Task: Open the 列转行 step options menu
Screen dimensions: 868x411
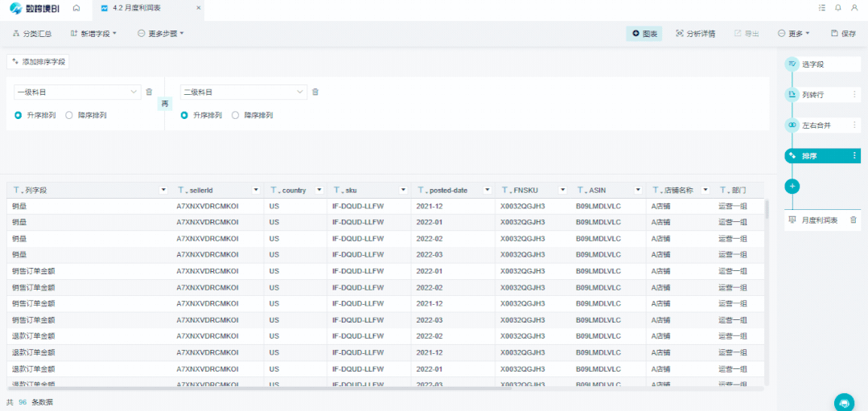Action: click(x=854, y=95)
